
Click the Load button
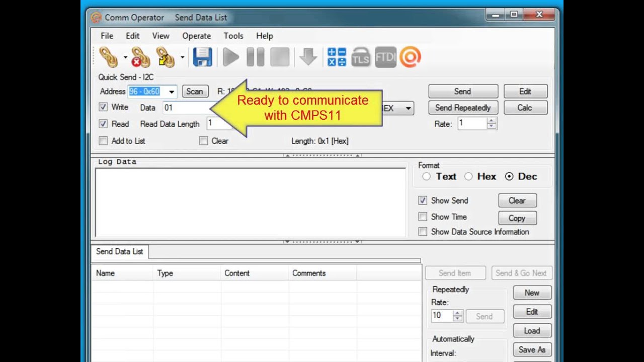coord(532,331)
